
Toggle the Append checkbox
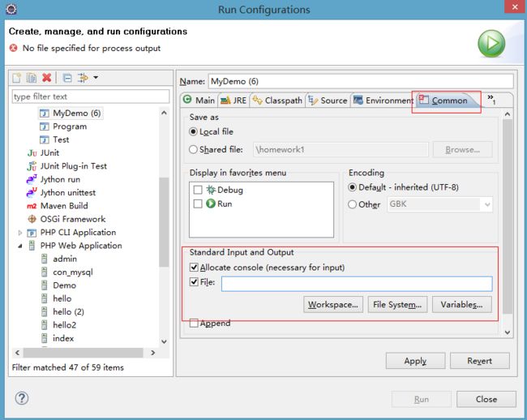(x=194, y=324)
